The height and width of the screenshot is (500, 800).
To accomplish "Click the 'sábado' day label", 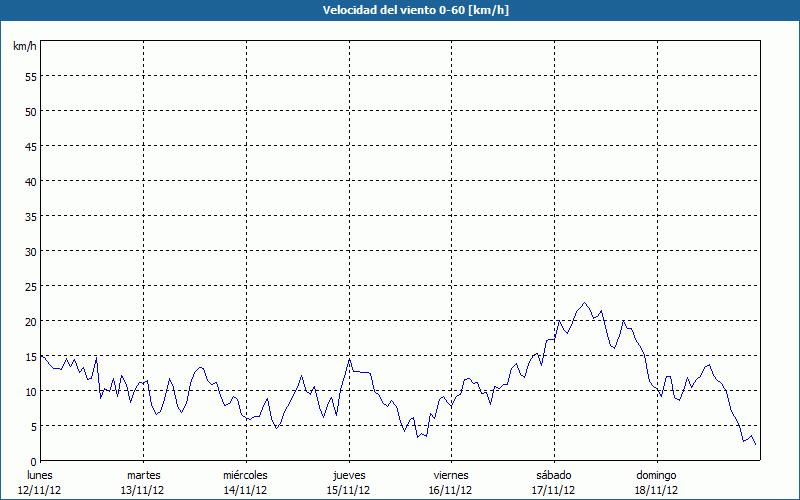I will [553, 475].
